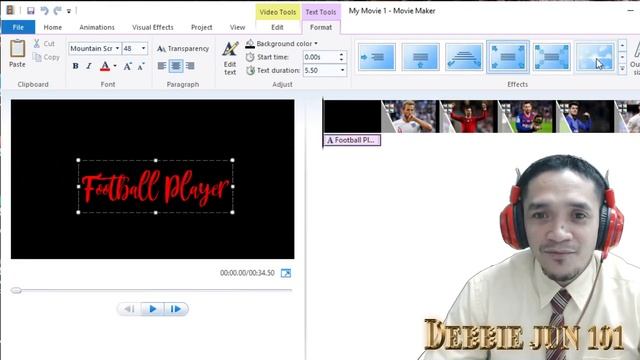
Task: Decrease start time with down stepper
Action: click(342, 60)
